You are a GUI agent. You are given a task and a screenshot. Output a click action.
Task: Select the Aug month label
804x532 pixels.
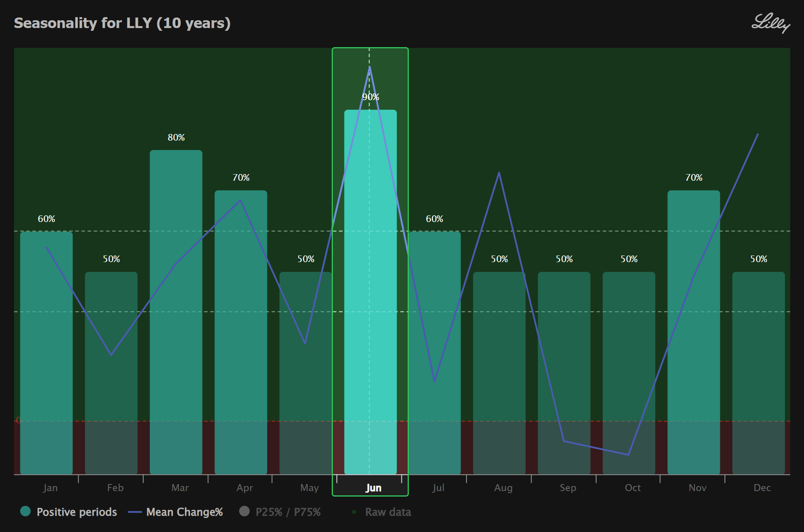(x=503, y=488)
